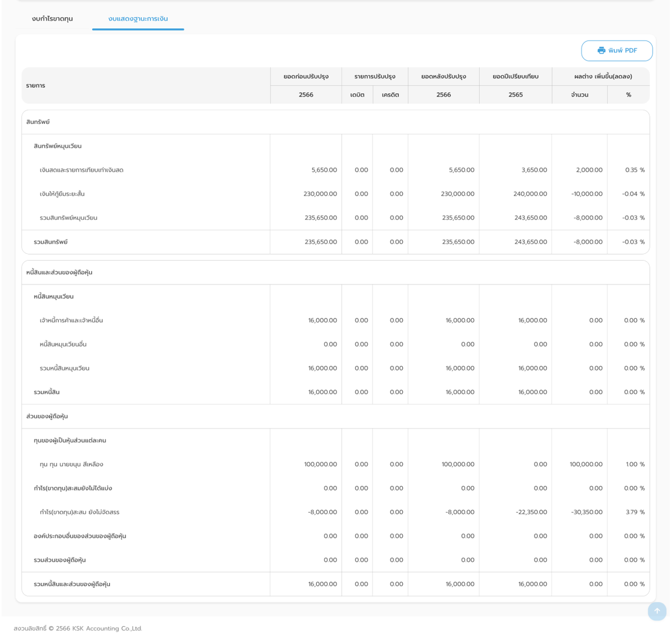Click the รวมสินทรัพย์ total row label
Viewport: 672px width, 639px height.
click(51, 242)
